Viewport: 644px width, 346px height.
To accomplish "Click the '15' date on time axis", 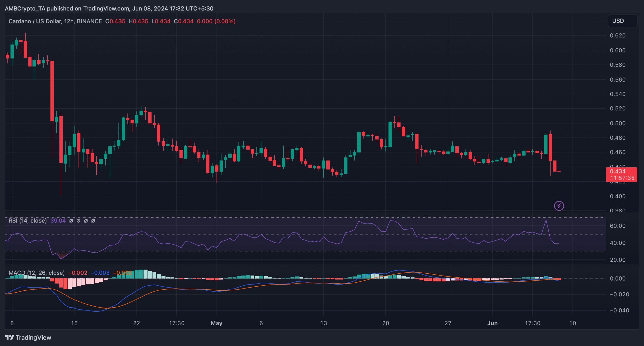I will coord(74,323).
